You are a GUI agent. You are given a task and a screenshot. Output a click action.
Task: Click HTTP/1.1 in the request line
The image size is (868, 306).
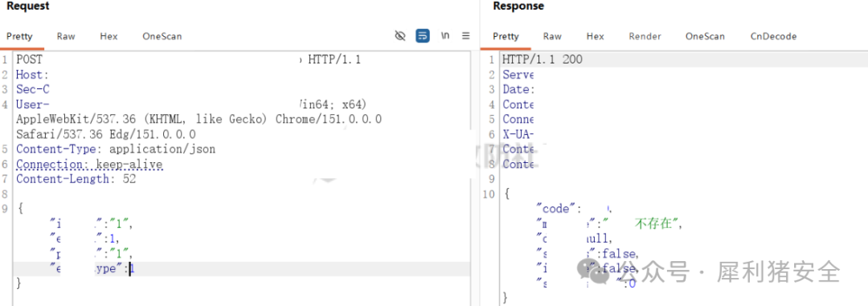334,59
